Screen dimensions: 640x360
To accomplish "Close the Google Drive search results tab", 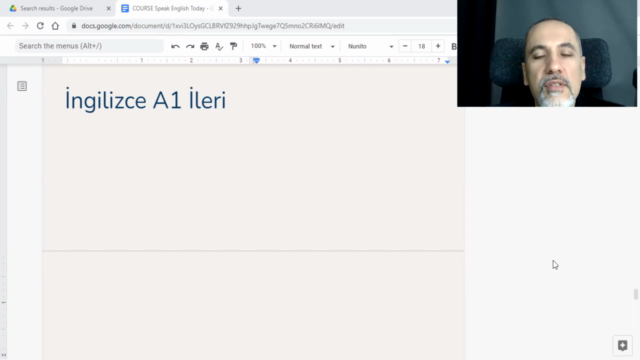I will click(109, 9).
